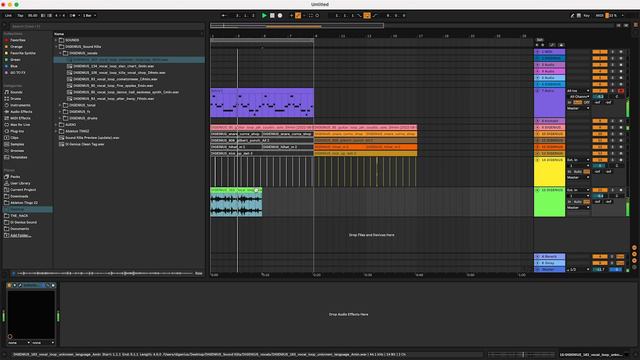Open the Clips category
The image size is (640, 360).
point(14,138)
